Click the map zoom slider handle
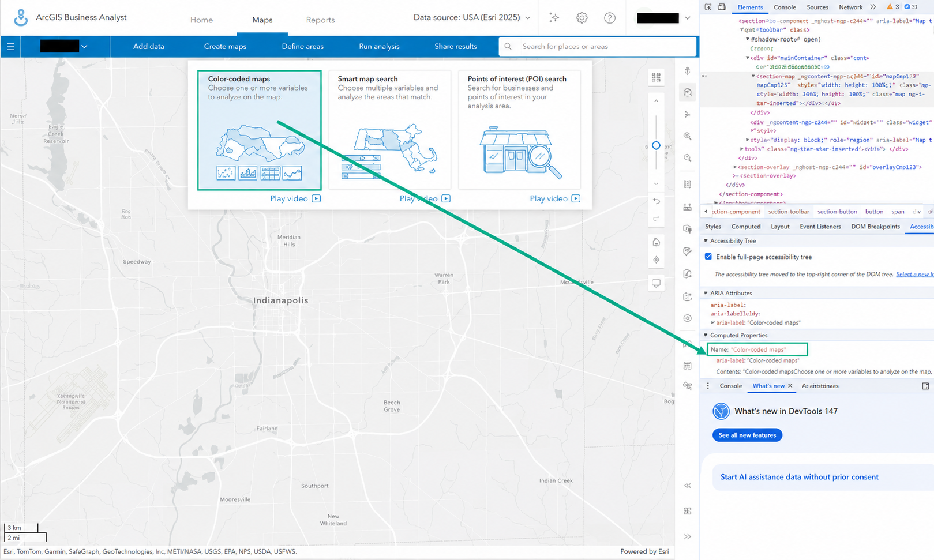The image size is (934, 560). click(x=656, y=145)
